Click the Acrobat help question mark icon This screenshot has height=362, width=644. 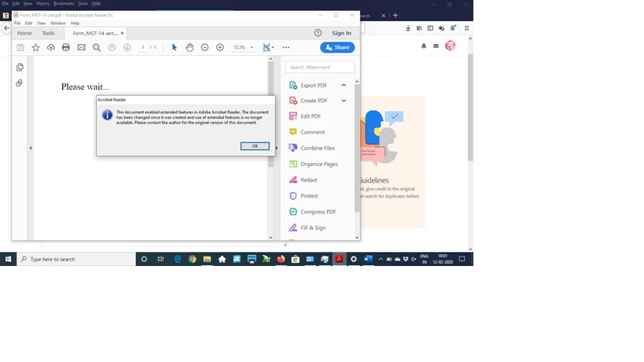pyautogui.click(x=318, y=33)
